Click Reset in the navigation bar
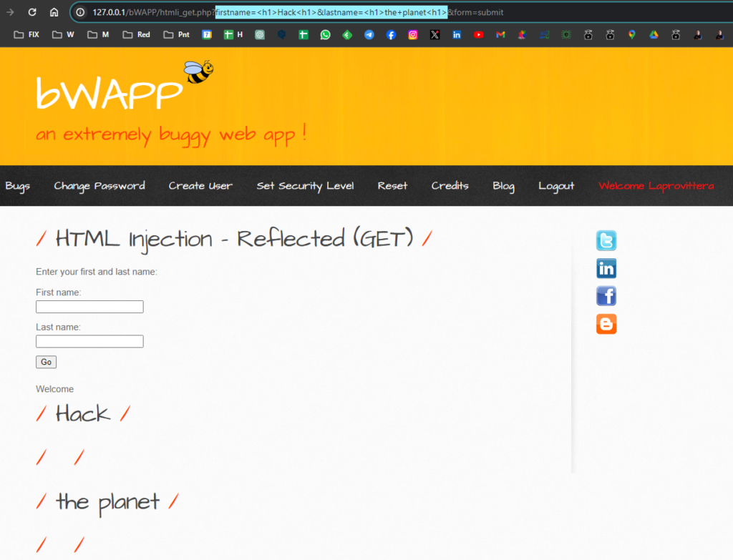Viewport: 733px width, 560px height. click(x=393, y=186)
